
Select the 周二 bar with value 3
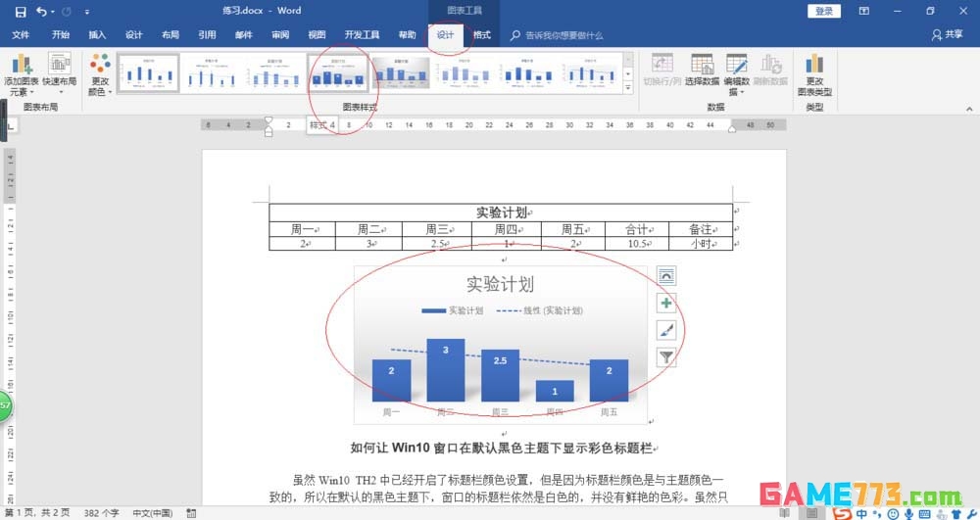[446, 370]
